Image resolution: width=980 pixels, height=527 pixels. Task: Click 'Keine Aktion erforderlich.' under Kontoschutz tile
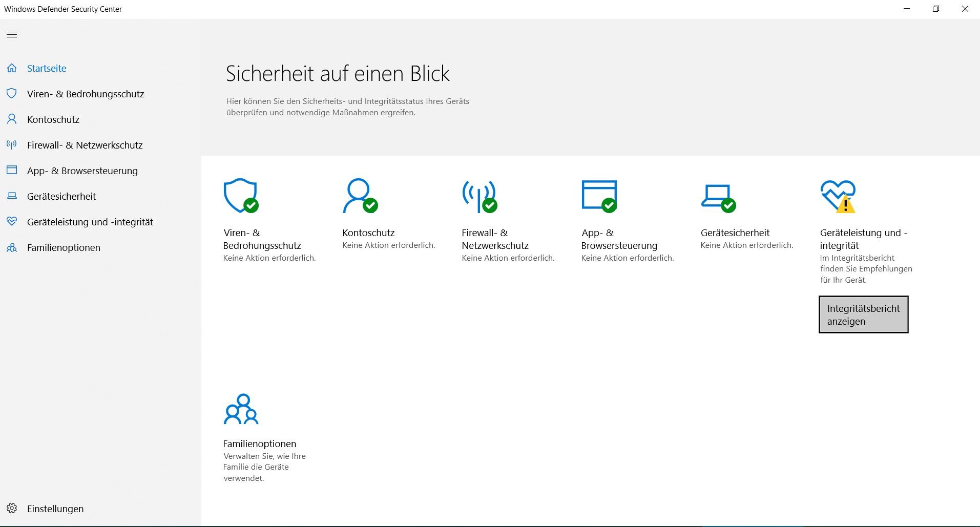click(x=389, y=245)
